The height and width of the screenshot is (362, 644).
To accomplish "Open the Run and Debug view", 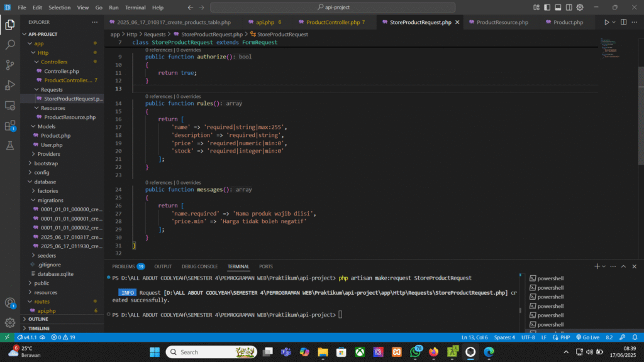I will coord(10,85).
